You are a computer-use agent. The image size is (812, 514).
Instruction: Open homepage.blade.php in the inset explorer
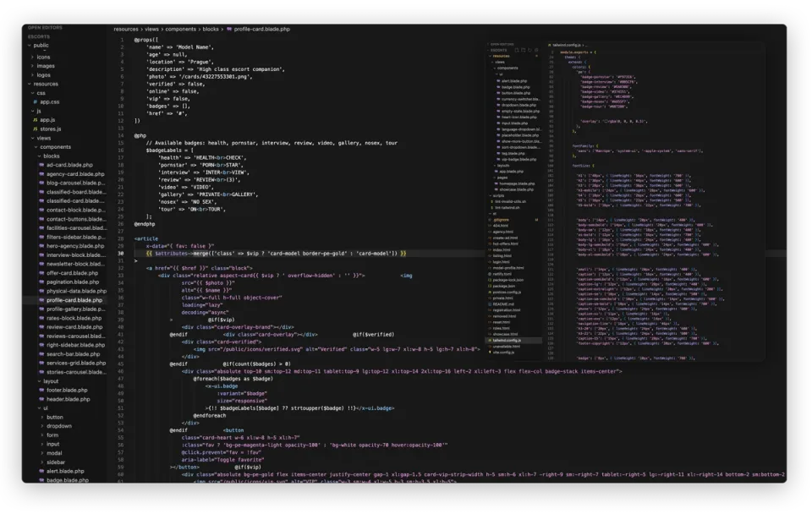point(517,183)
